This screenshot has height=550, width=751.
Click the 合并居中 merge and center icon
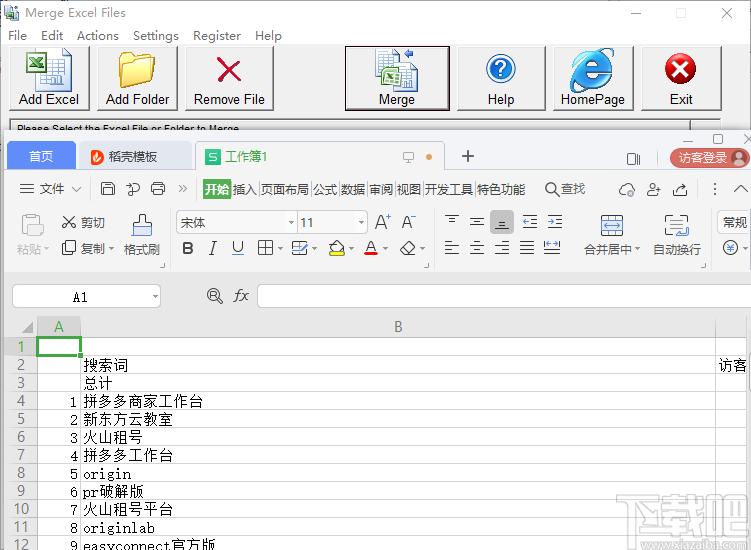pyautogui.click(x=612, y=226)
